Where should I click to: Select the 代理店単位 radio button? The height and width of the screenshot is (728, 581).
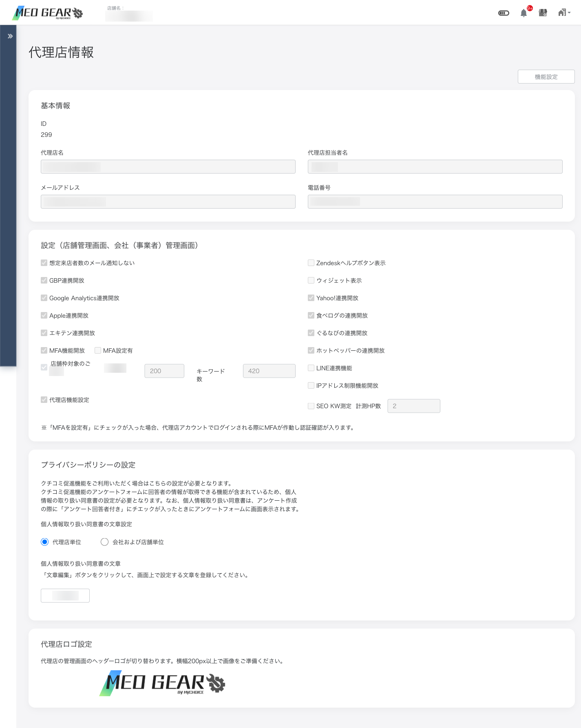coord(45,542)
